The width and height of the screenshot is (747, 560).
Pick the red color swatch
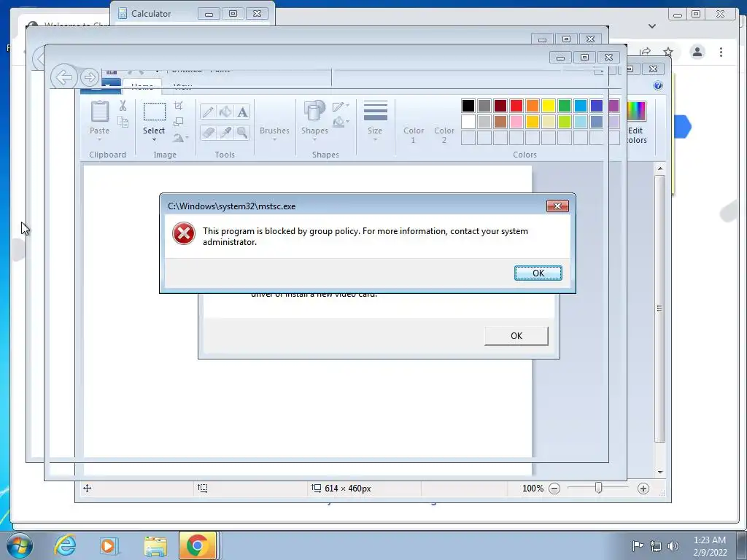pyautogui.click(x=516, y=106)
